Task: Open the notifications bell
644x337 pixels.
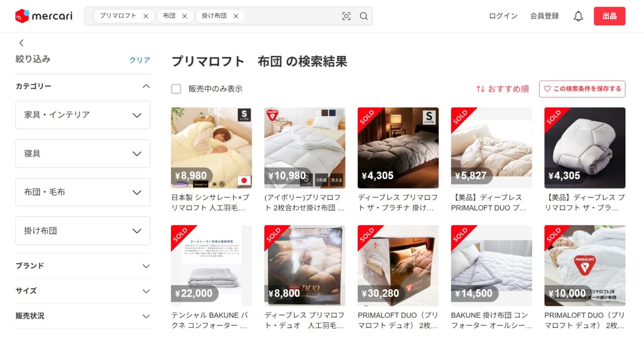Action: [578, 16]
